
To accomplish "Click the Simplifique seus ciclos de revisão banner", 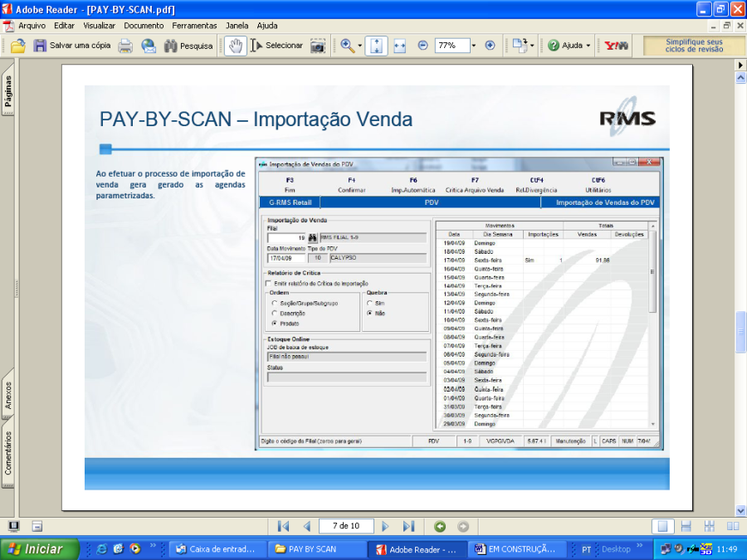I will pos(694,46).
